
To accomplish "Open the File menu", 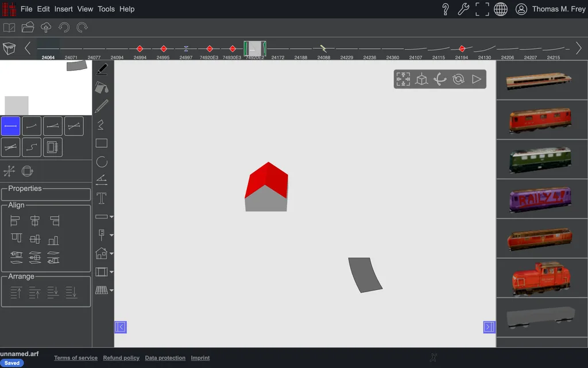I will coord(26,9).
